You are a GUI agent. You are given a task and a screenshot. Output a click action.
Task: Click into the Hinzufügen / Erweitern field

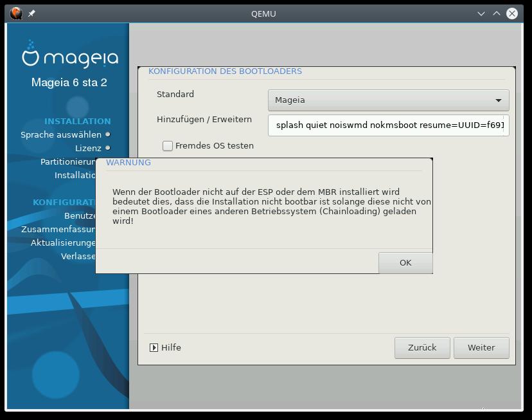click(389, 125)
